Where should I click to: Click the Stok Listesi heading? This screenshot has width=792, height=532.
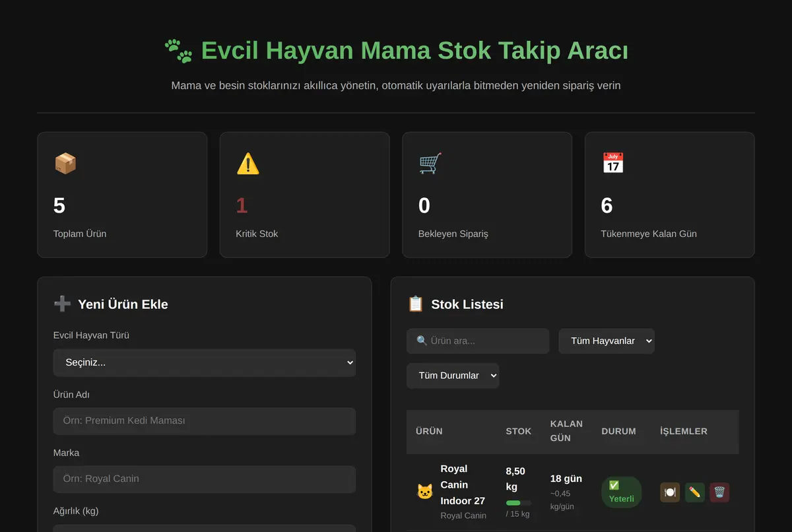[x=467, y=304]
